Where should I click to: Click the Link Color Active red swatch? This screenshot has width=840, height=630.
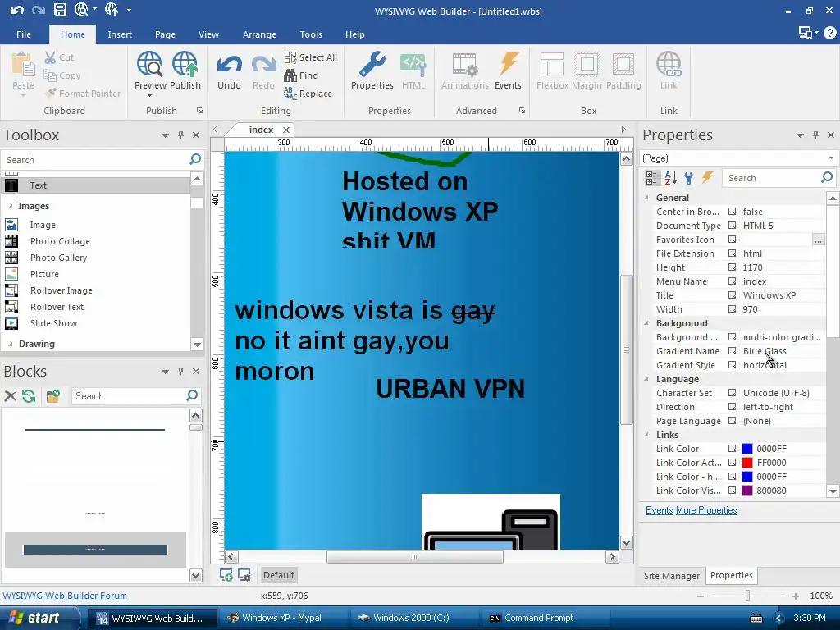tap(746, 463)
